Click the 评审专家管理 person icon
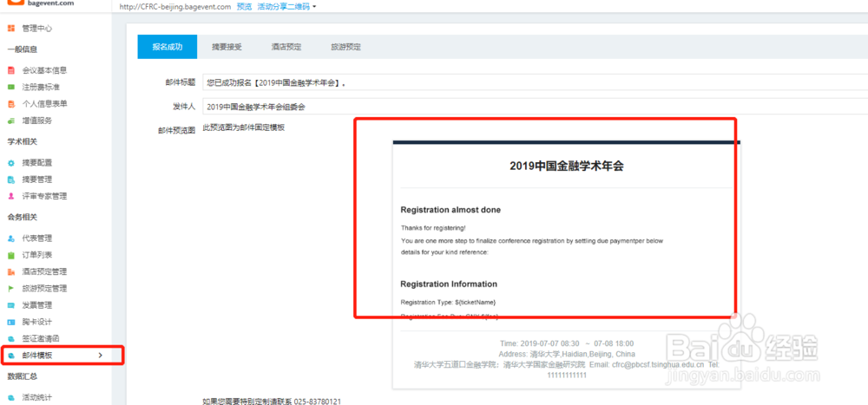The height and width of the screenshot is (405, 868). 11,196
